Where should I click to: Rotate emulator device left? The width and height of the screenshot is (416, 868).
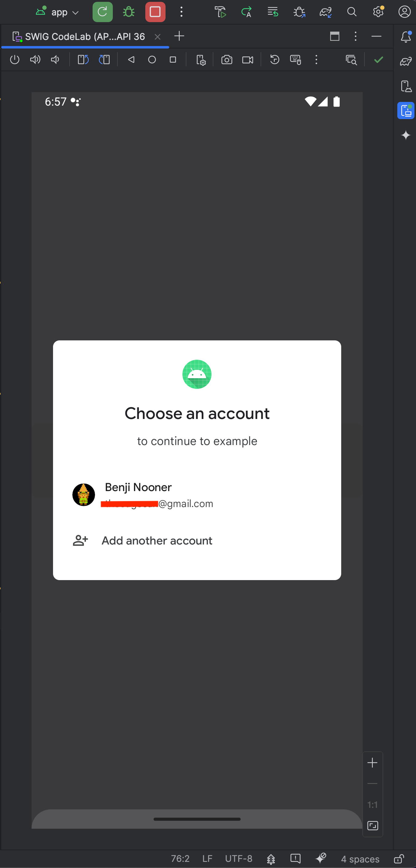pyautogui.click(x=83, y=60)
